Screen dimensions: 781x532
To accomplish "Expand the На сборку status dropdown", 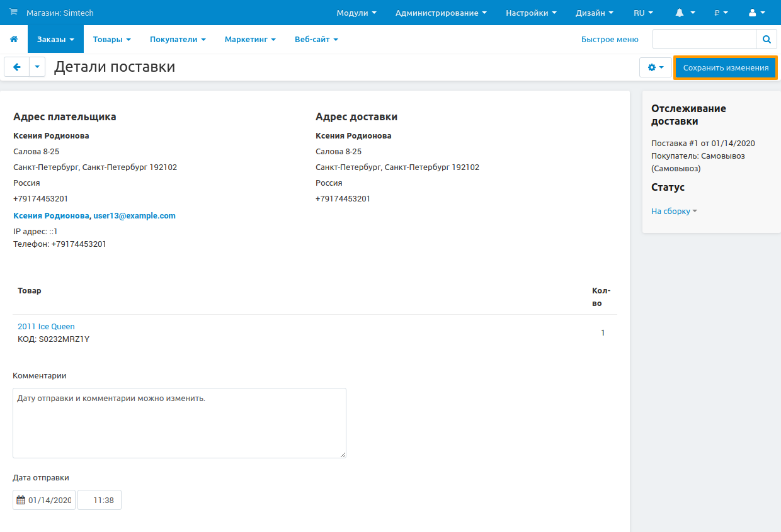I will [674, 212].
